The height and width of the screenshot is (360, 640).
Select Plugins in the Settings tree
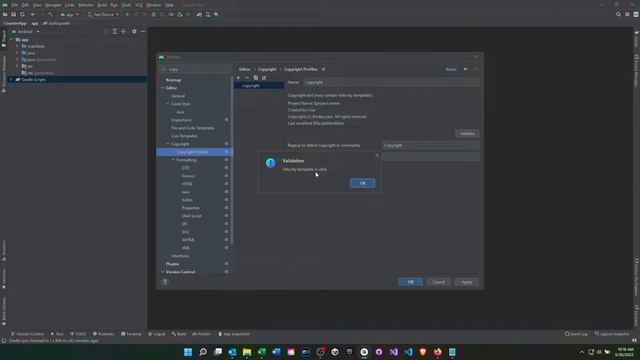(x=172, y=264)
